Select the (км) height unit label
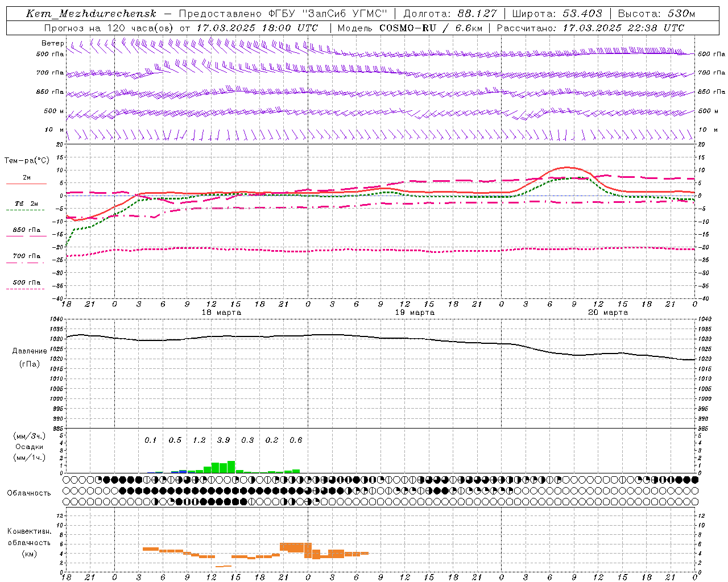 coord(29,554)
